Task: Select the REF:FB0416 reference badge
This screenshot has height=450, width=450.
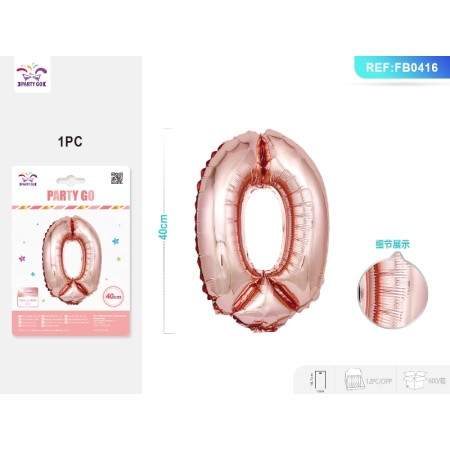Action: (402, 67)
